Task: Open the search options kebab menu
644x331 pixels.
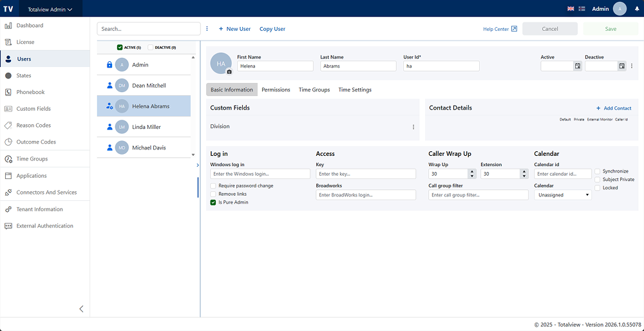Action: [207, 29]
